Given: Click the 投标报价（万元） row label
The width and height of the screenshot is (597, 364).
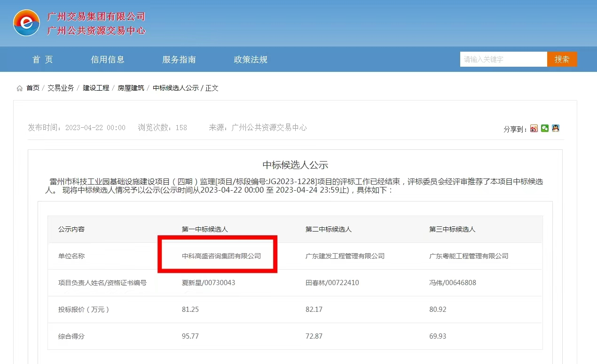Looking at the screenshot, I should point(84,310).
